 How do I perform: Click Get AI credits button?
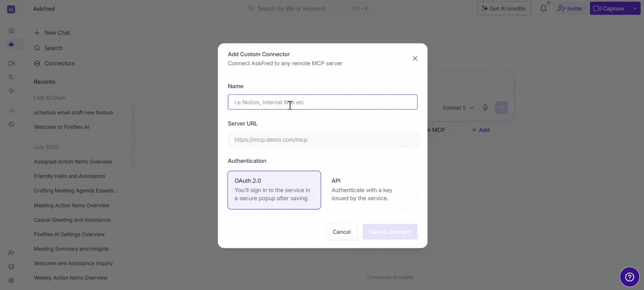504,8
